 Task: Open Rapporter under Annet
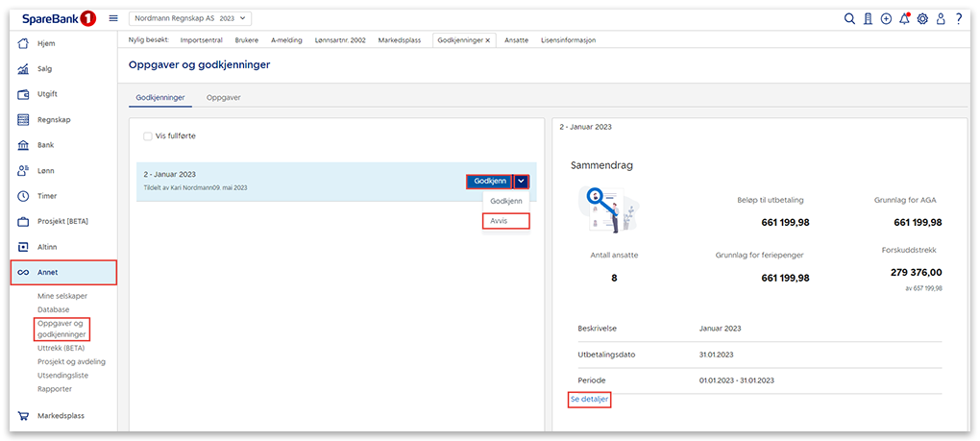55,389
